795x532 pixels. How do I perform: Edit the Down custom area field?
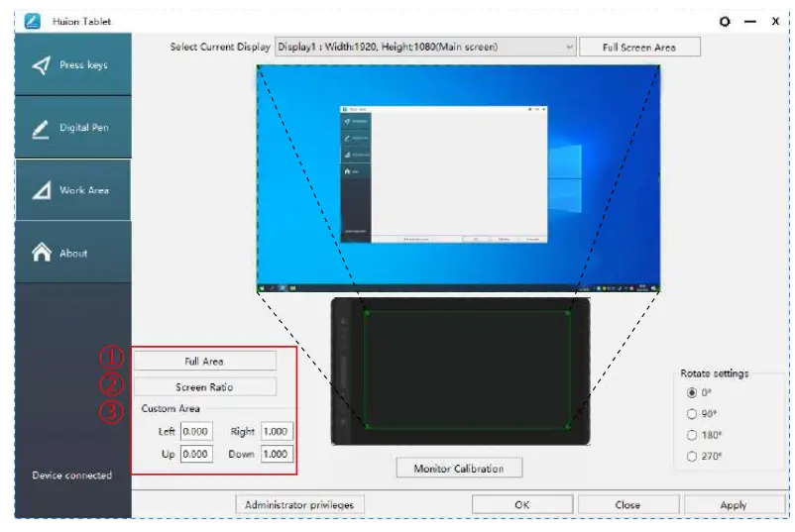click(x=277, y=454)
